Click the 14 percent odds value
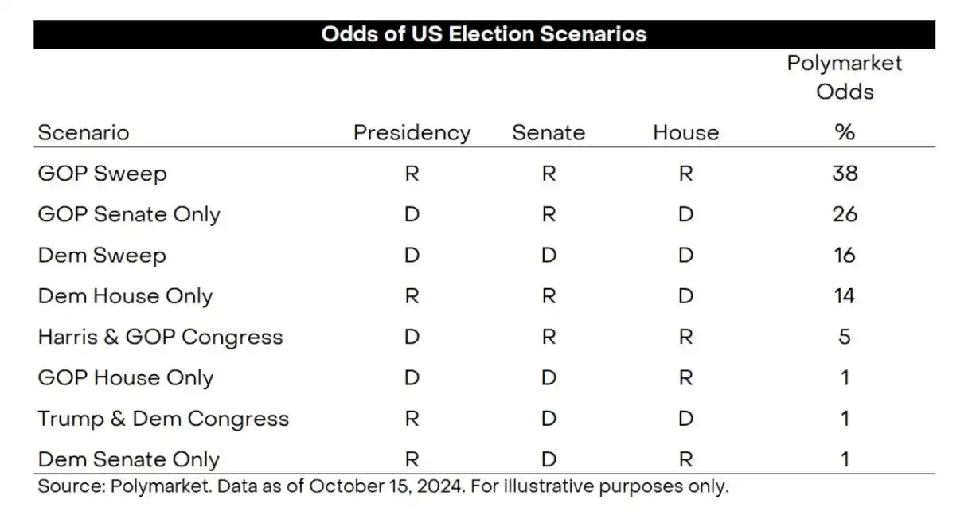This screenshot has height=519, width=980. [844, 296]
